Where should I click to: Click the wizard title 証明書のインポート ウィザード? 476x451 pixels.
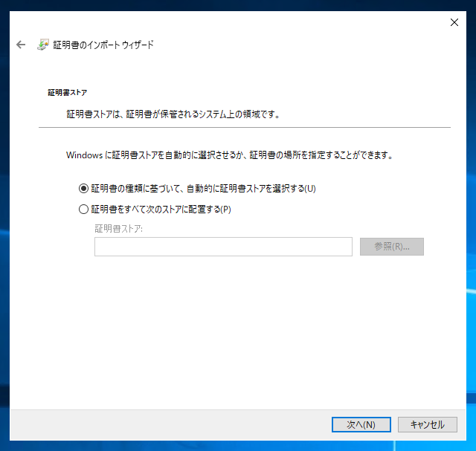[x=103, y=45]
